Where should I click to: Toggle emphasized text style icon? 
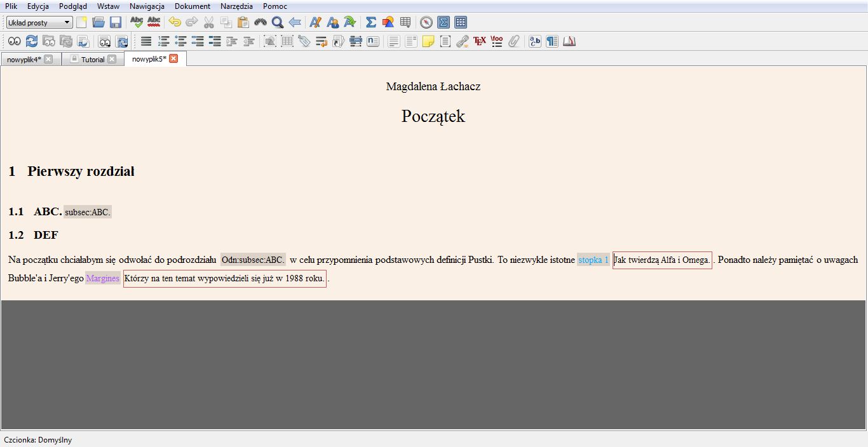coord(315,22)
